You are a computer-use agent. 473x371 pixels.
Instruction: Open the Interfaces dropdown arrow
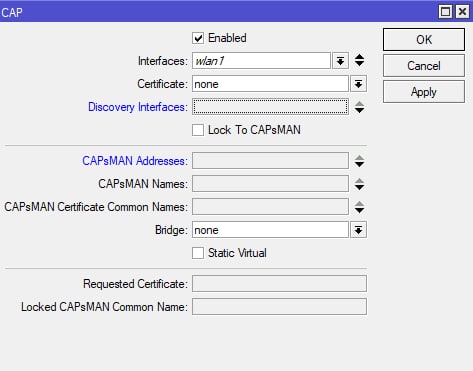pyautogui.click(x=340, y=61)
